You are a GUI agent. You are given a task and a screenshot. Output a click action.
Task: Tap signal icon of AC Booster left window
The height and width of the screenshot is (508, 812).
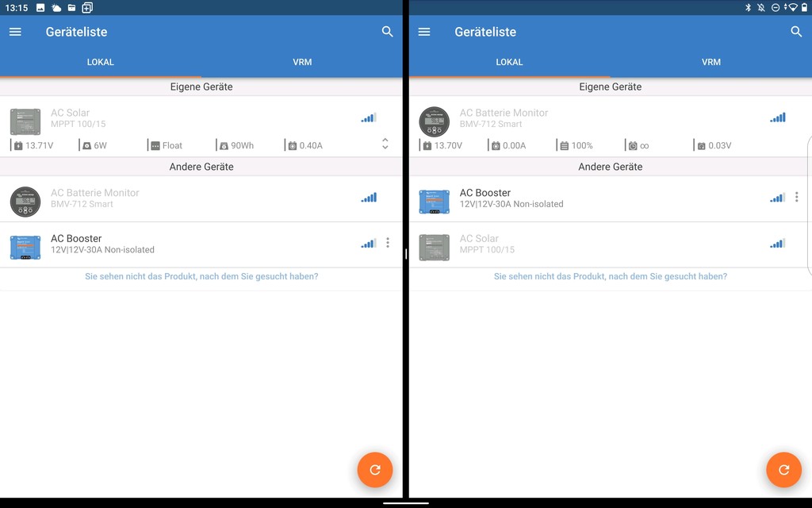point(369,243)
